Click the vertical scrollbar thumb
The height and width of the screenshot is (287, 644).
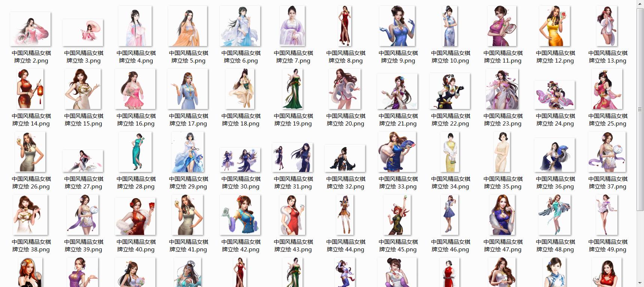pyautogui.click(x=640, y=109)
